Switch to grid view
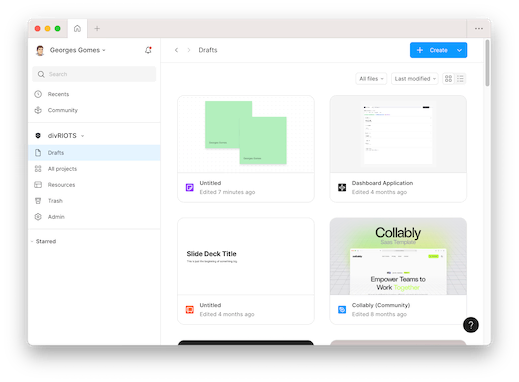Image resolution: width=519 pixels, height=382 pixels. (x=448, y=79)
